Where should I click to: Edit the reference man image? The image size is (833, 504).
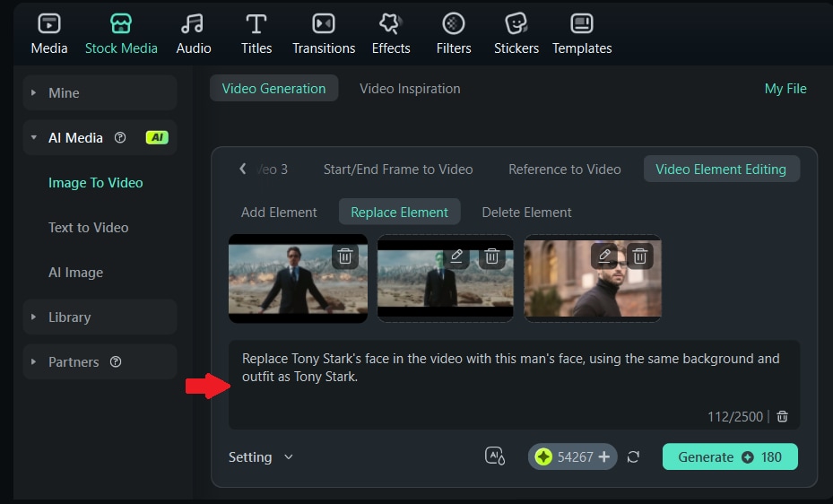(x=604, y=256)
